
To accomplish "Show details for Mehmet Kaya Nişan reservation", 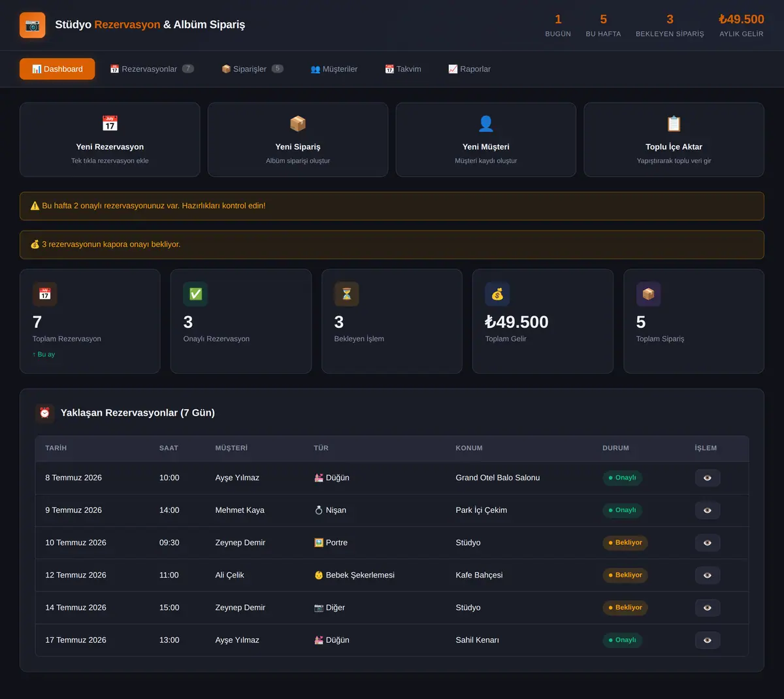I will coord(708,510).
